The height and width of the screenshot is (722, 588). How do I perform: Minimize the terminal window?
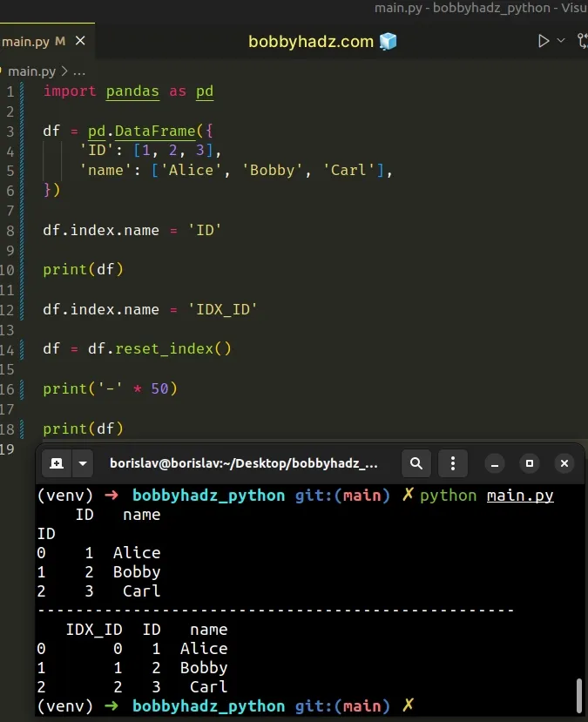tap(494, 463)
